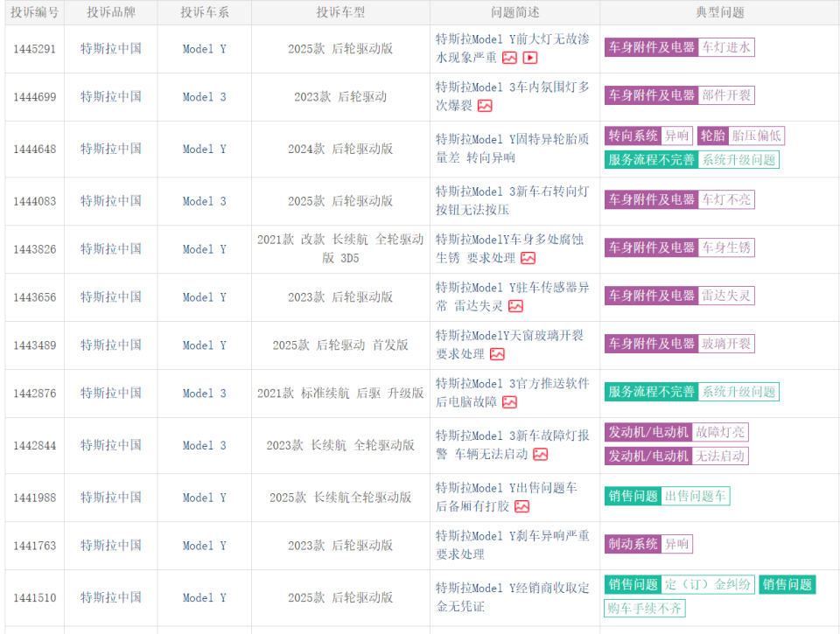The image size is (840, 634).
Task: Open the picture icon for complaint 1443826
Action: (x=528, y=259)
